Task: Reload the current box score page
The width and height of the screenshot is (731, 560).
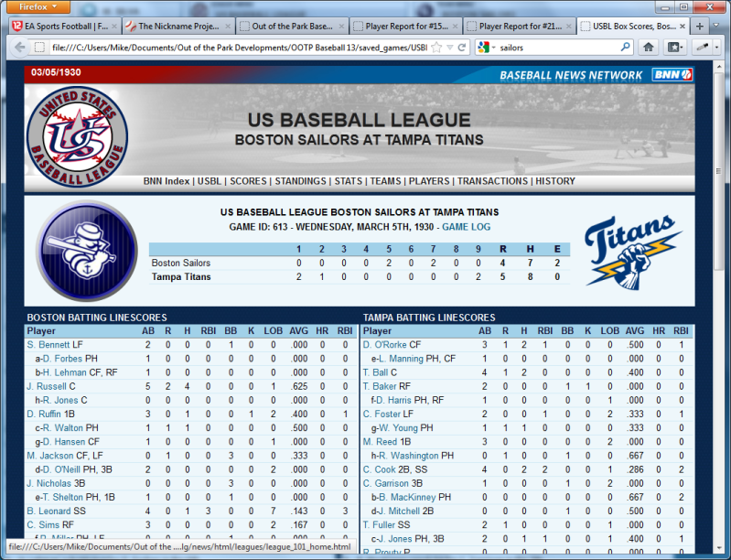Action: (462, 47)
